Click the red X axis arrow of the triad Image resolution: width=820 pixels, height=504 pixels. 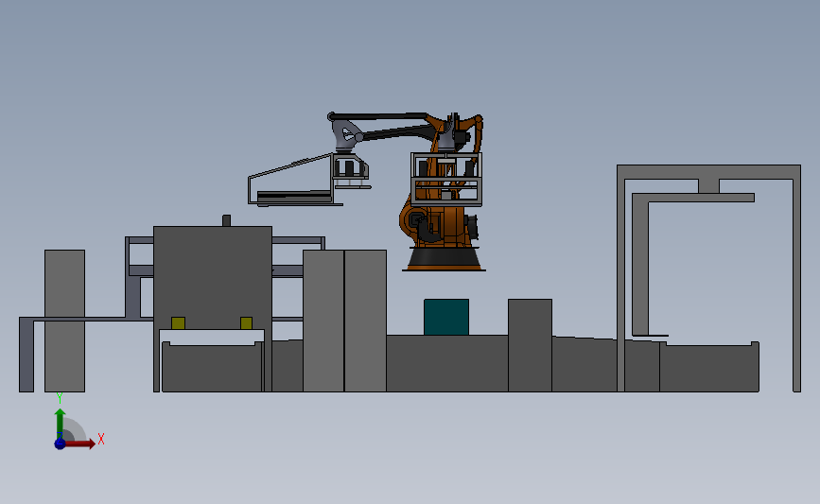point(79,443)
